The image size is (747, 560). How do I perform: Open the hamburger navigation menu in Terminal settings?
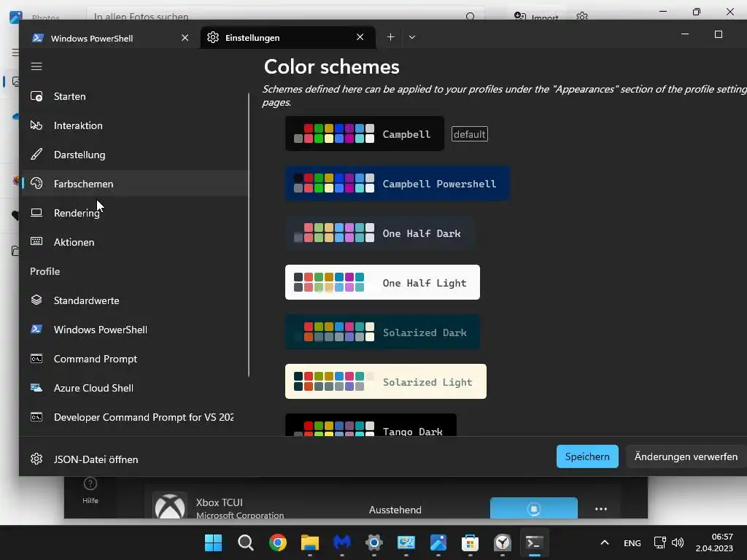pos(36,66)
